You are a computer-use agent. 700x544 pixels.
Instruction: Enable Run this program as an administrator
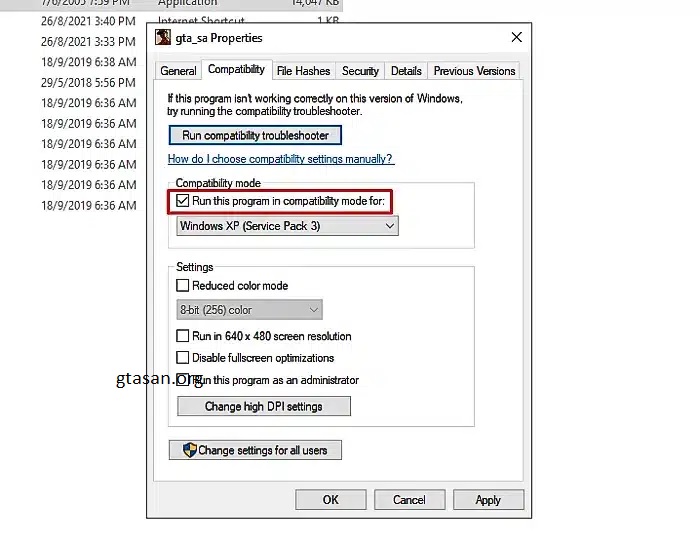tap(183, 380)
